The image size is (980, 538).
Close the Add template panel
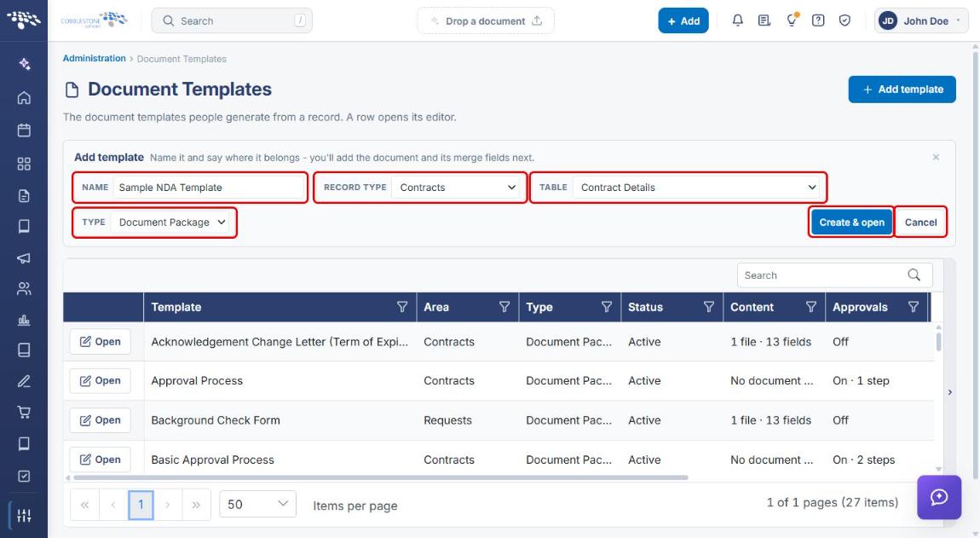pyautogui.click(x=936, y=157)
